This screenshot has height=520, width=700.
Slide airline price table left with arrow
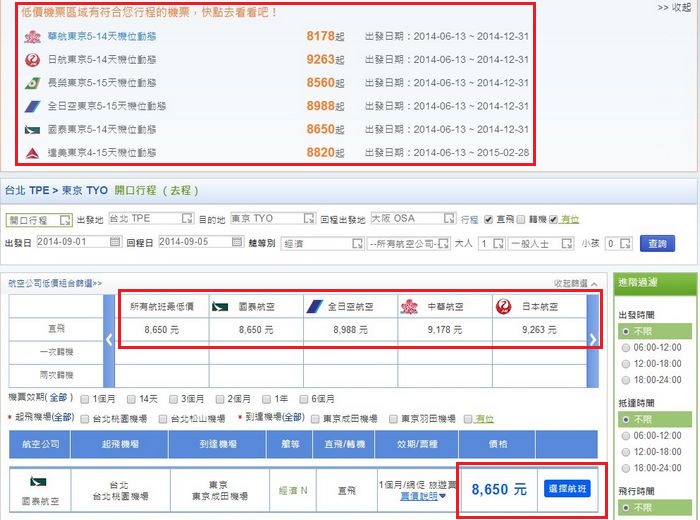109,341
